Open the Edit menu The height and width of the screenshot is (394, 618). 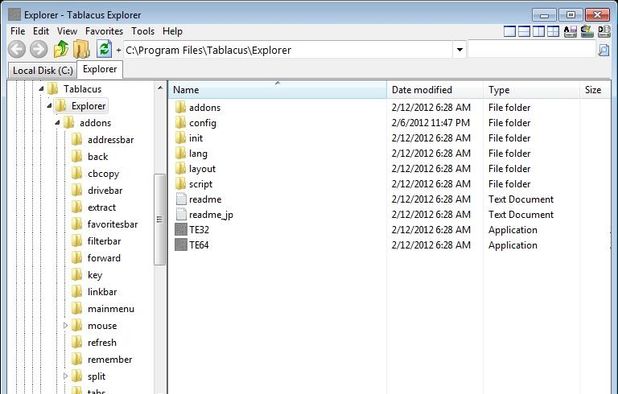click(x=41, y=31)
